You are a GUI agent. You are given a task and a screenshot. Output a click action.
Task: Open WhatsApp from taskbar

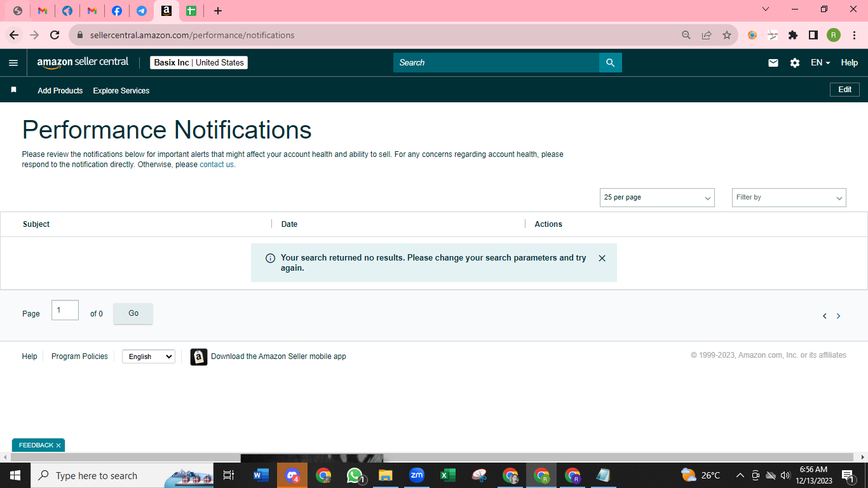pos(355,475)
